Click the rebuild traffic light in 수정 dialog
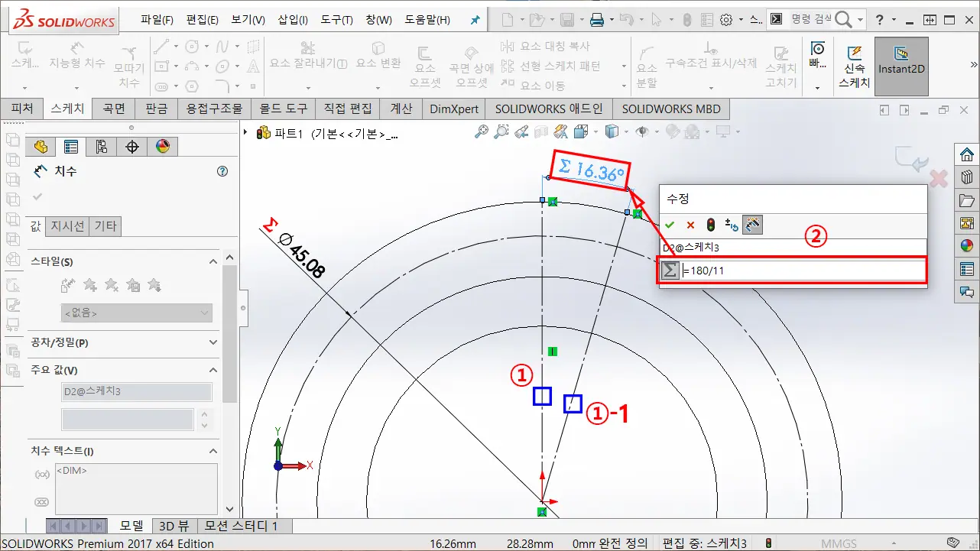Viewport: 980px width, 551px height. point(711,225)
